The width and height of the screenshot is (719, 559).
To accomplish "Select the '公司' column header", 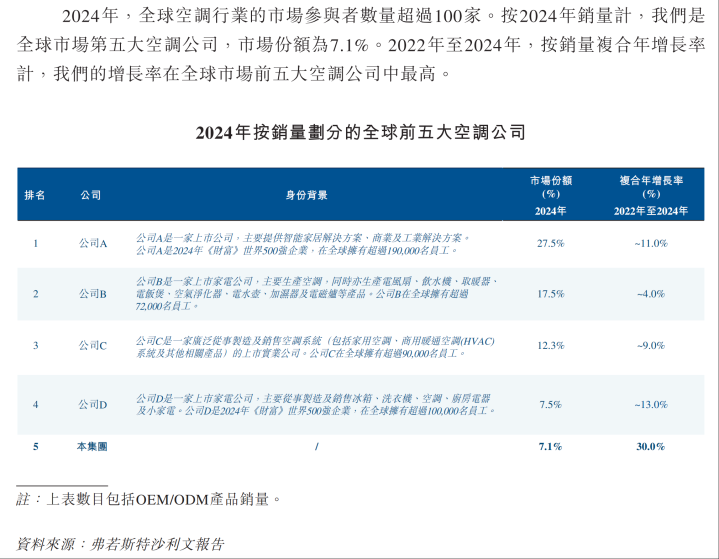I will click(x=91, y=195).
